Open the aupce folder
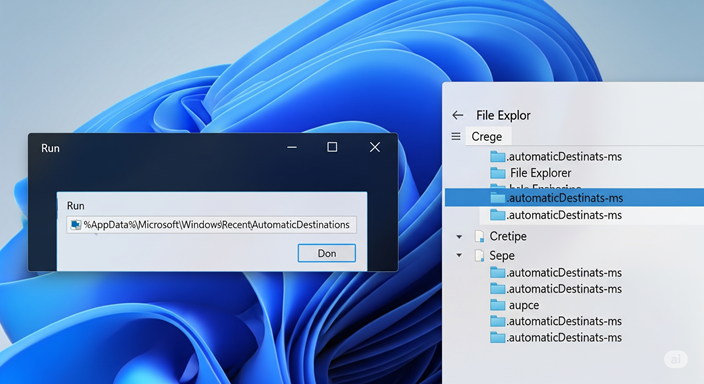 [x=515, y=305]
